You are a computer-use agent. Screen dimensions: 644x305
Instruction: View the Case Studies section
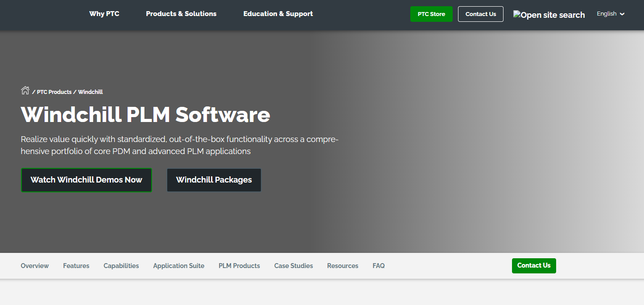click(293, 266)
